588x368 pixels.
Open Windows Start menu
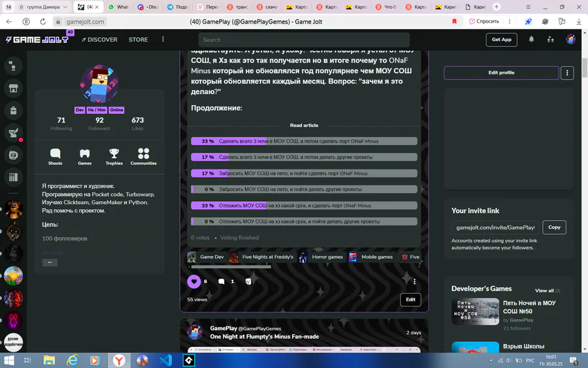(x=8, y=361)
